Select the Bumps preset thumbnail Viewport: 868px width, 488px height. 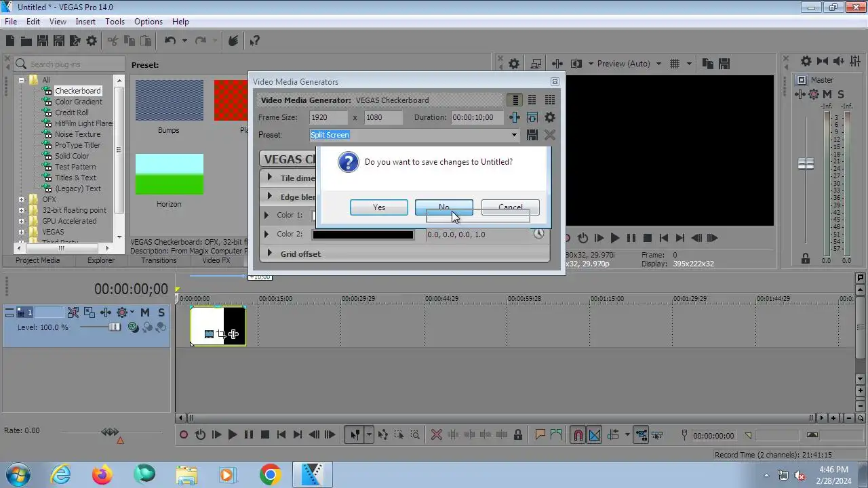(169, 100)
